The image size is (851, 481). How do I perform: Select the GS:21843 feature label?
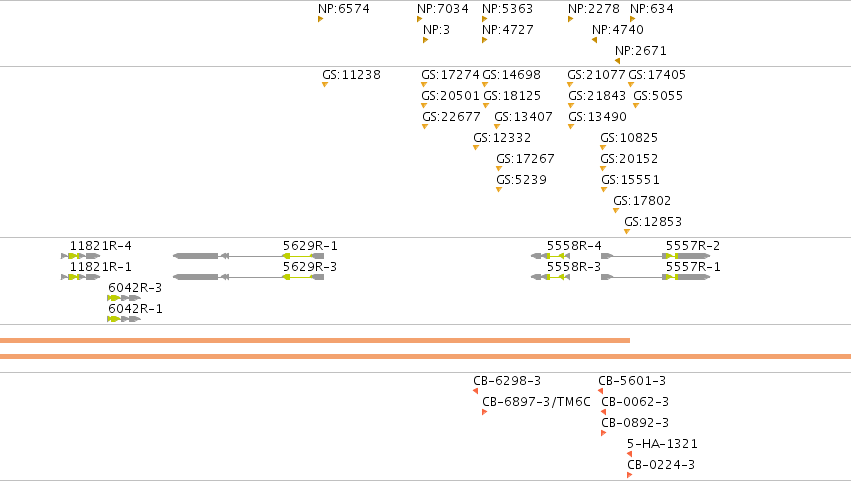(x=597, y=96)
